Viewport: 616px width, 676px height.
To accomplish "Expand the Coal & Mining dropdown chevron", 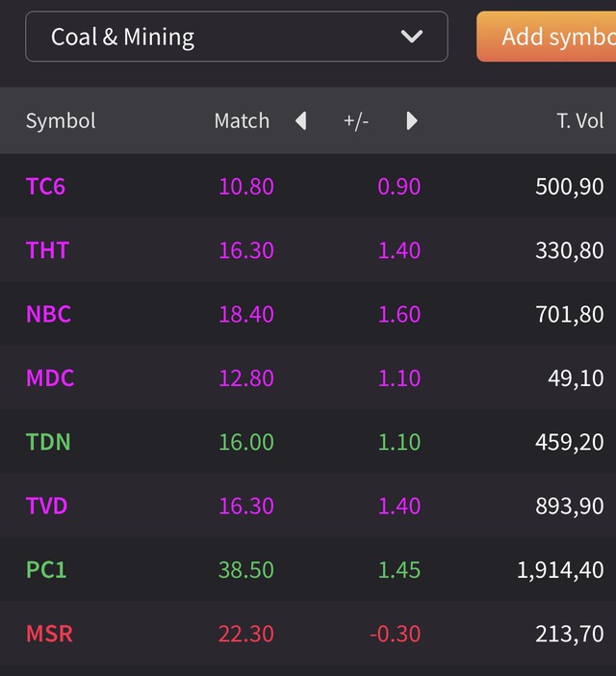I will (412, 37).
